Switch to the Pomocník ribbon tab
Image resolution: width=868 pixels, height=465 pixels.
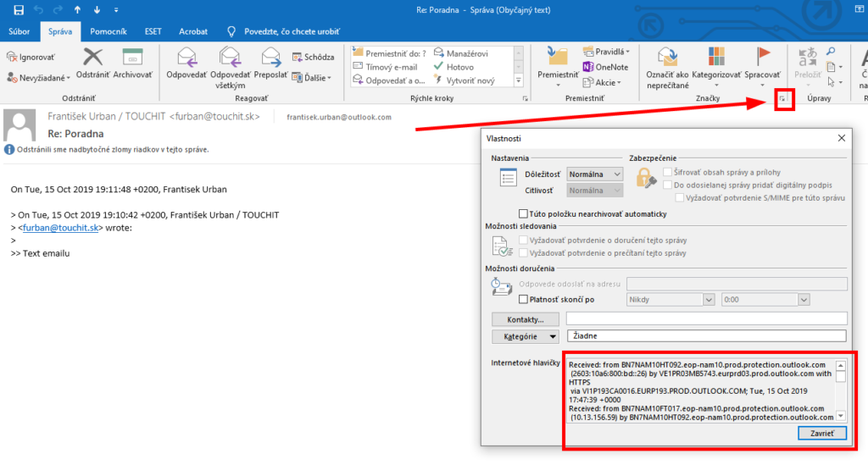coord(108,31)
